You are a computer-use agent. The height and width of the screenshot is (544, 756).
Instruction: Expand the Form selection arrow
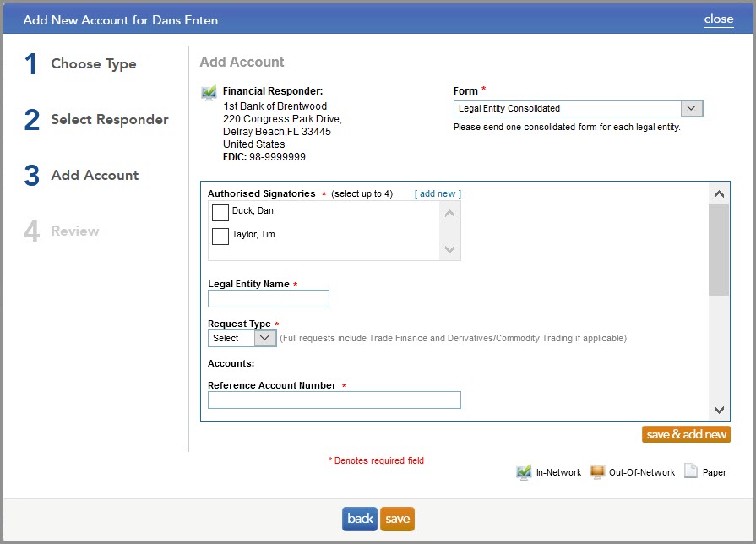[x=691, y=108]
